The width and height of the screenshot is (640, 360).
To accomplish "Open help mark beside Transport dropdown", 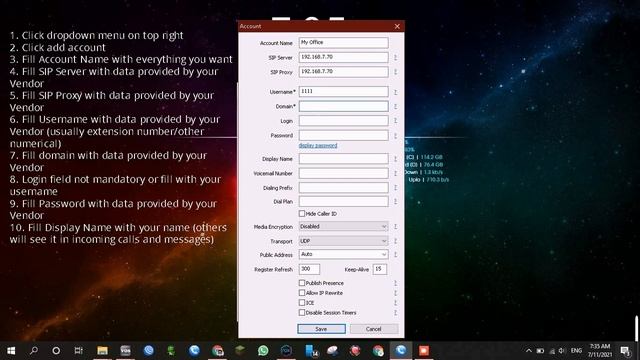I will pyautogui.click(x=395, y=241).
